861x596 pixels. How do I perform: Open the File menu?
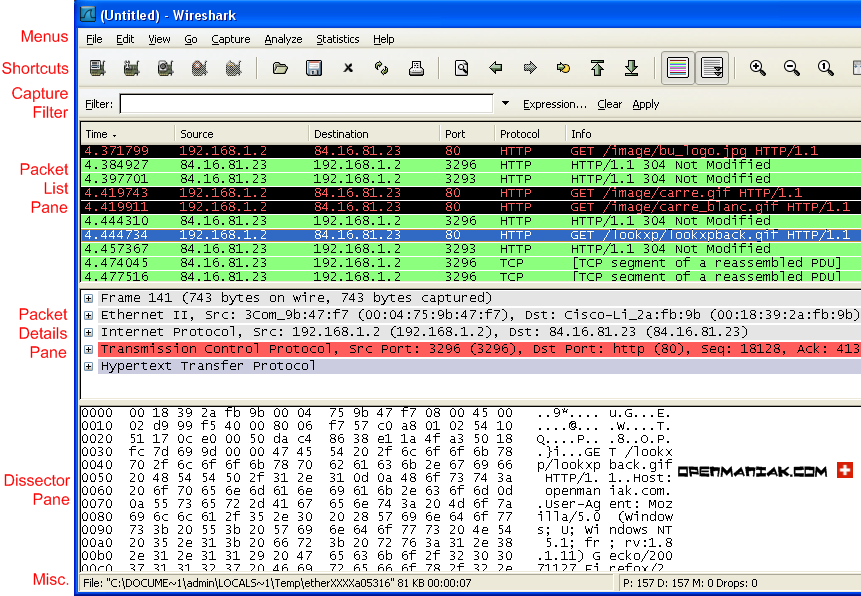[x=94, y=39]
